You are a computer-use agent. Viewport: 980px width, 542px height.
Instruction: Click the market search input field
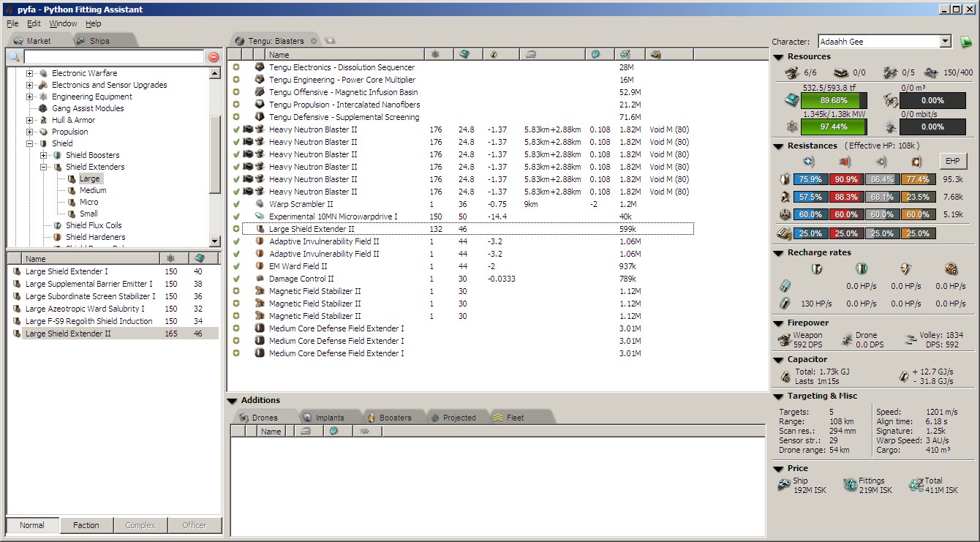click(113, 57)
